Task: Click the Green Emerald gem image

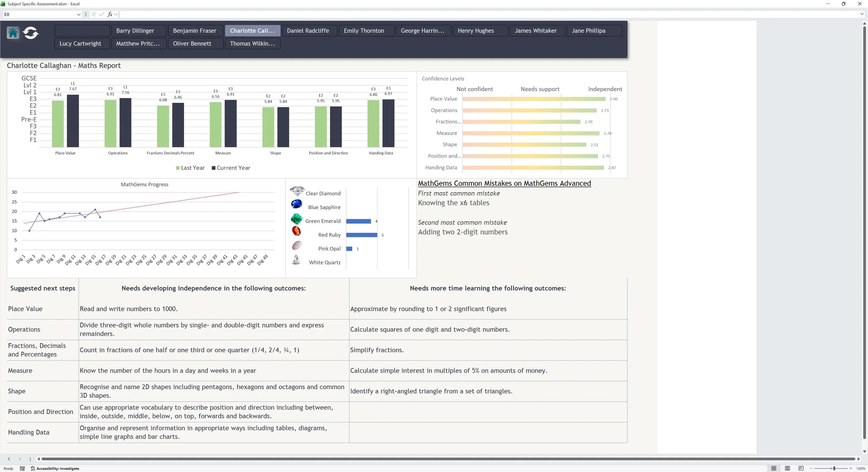Action: pyautogui.click(x=297, y=218)
